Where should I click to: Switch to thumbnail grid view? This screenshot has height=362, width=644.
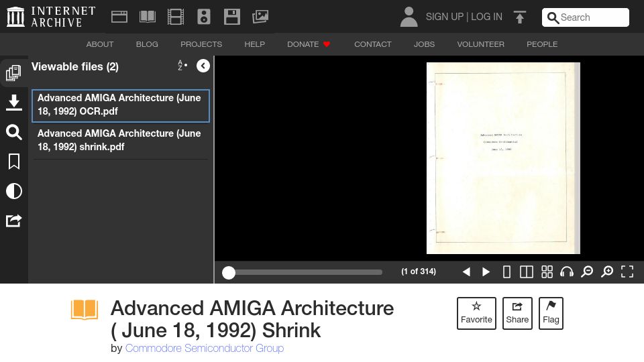547,271
